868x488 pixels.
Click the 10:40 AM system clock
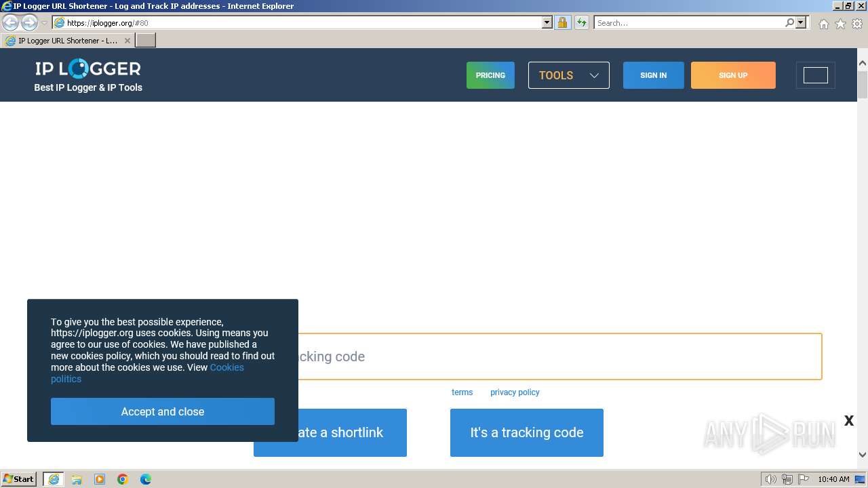tap(833, 479)
